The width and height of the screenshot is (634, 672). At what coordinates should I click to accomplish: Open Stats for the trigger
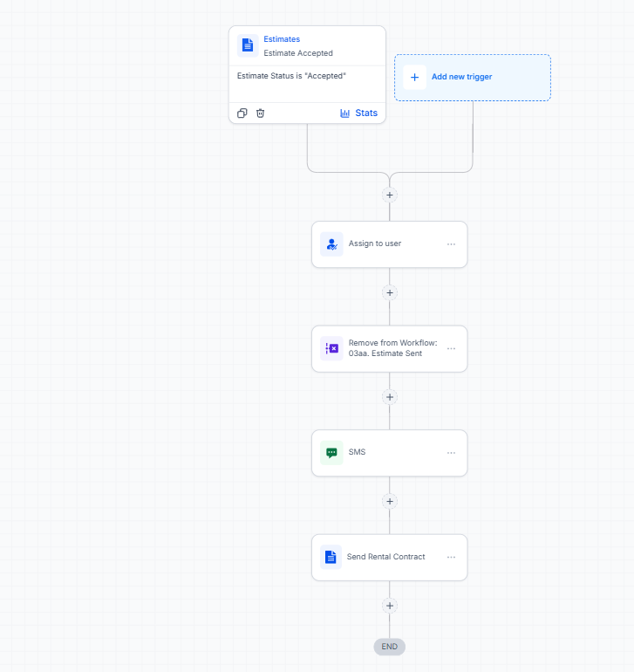(359, 113)
